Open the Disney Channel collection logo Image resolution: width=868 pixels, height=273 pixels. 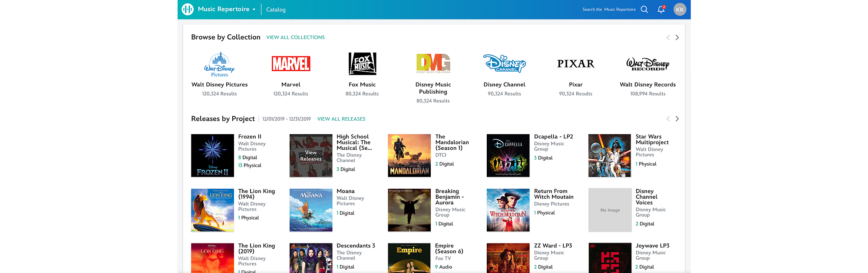coord(505,63)
